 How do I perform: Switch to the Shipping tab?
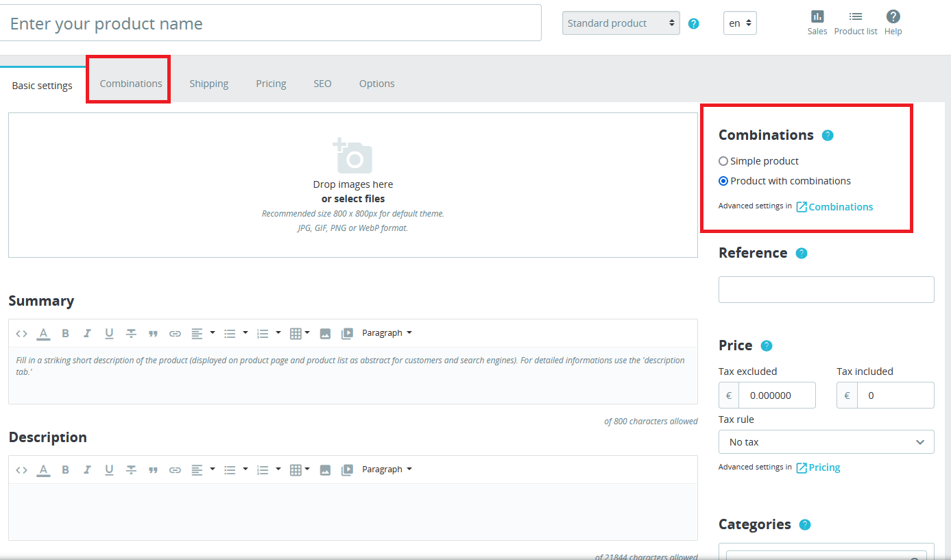pyautogui.click(x=208, y=84)
